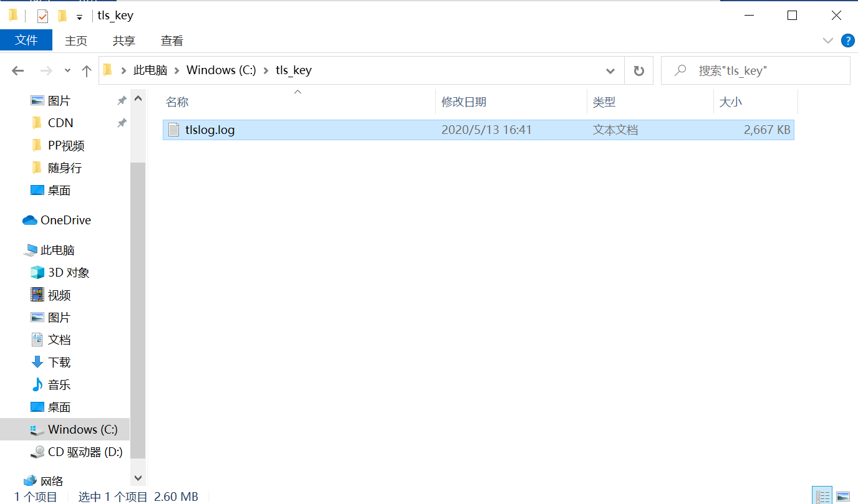Click the pin icon next to 图片
The height and width of the screenshot is (504, 858).
tap(122, 101)
